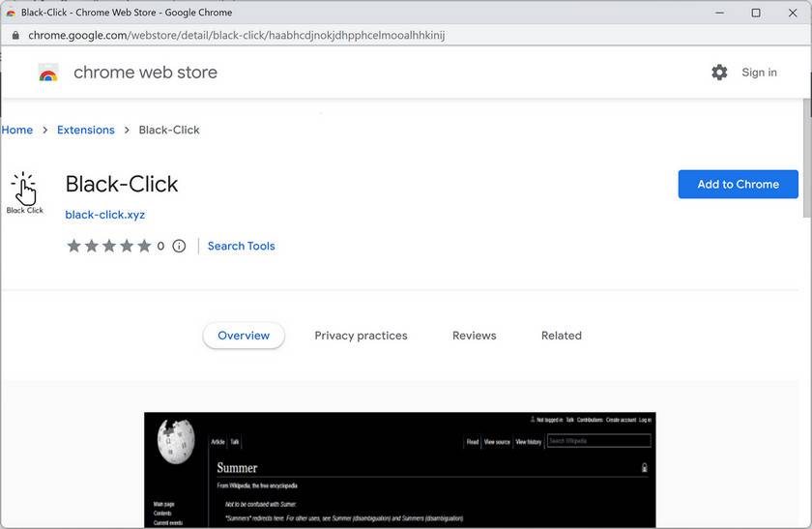Click the Wikipedia dark-mode screenshot preview

400,470
